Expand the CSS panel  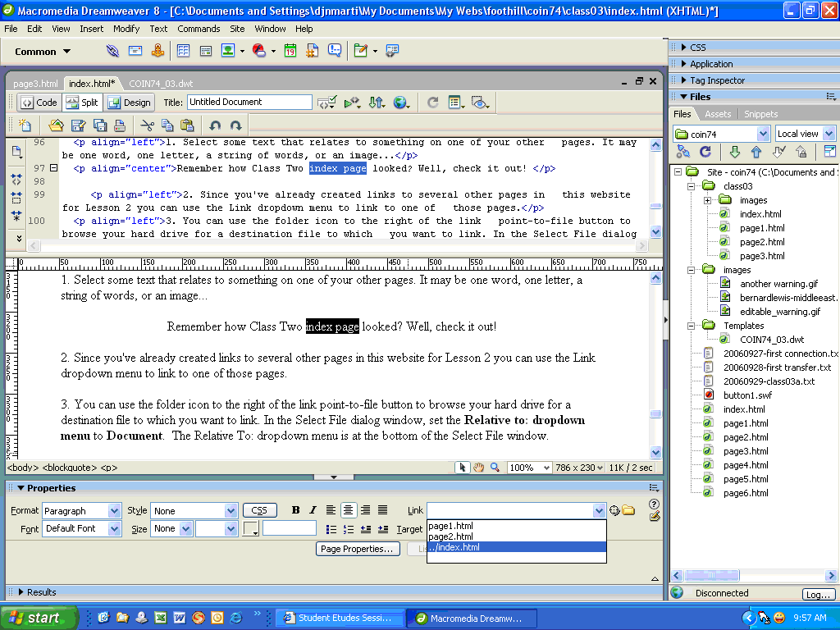click(684, 47)
